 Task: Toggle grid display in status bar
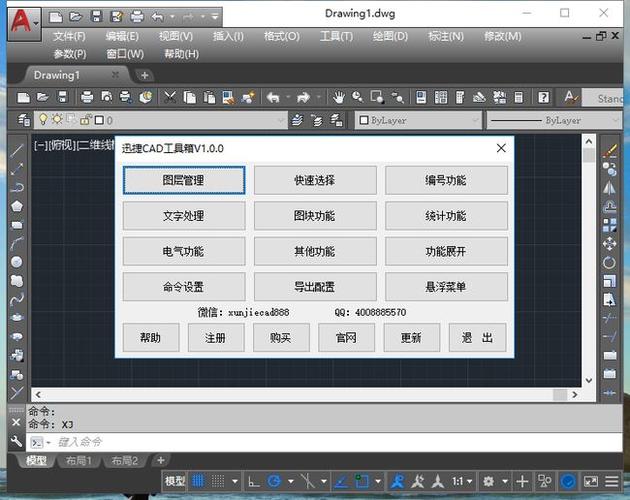pyautogui.click(x=198, y=481)
